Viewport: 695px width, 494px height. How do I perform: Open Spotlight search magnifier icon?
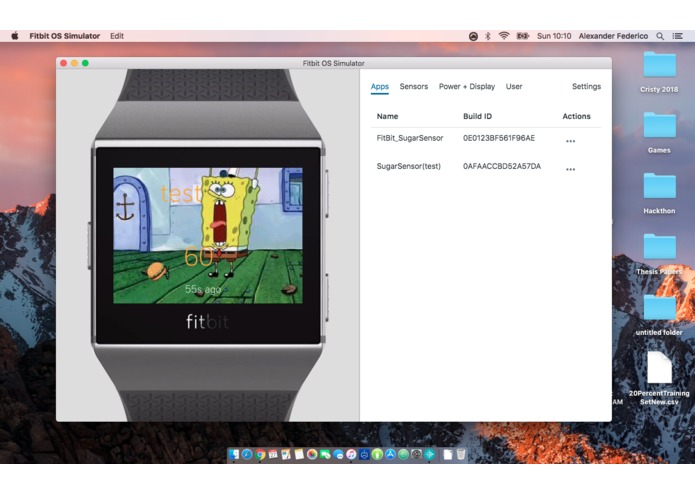660,36
